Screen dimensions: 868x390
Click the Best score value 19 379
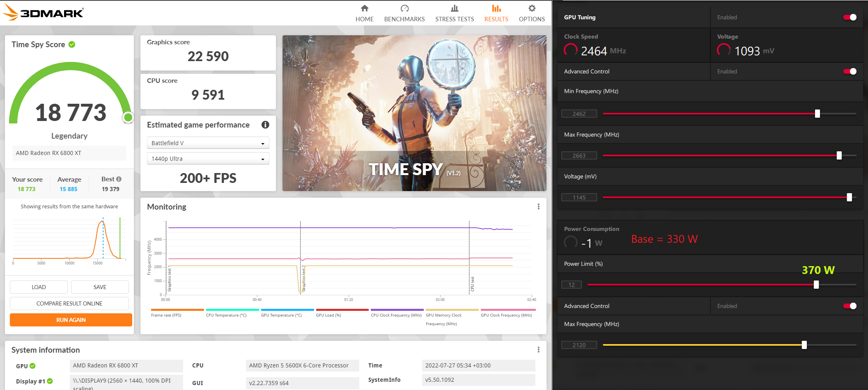coord(110,189)
